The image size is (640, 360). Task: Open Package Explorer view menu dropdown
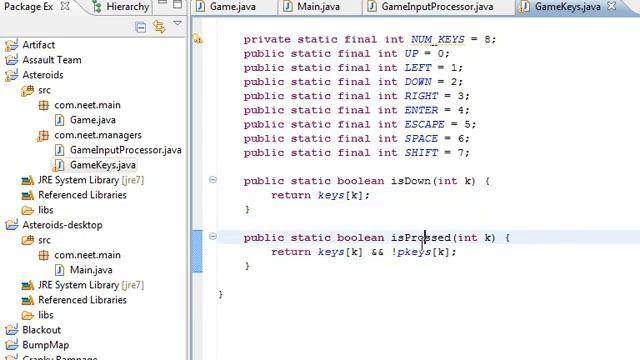coord(178,24)
